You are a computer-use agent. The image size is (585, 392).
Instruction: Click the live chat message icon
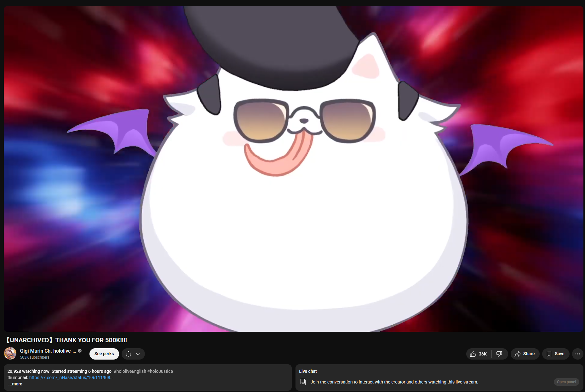click(x=303, y=382)
